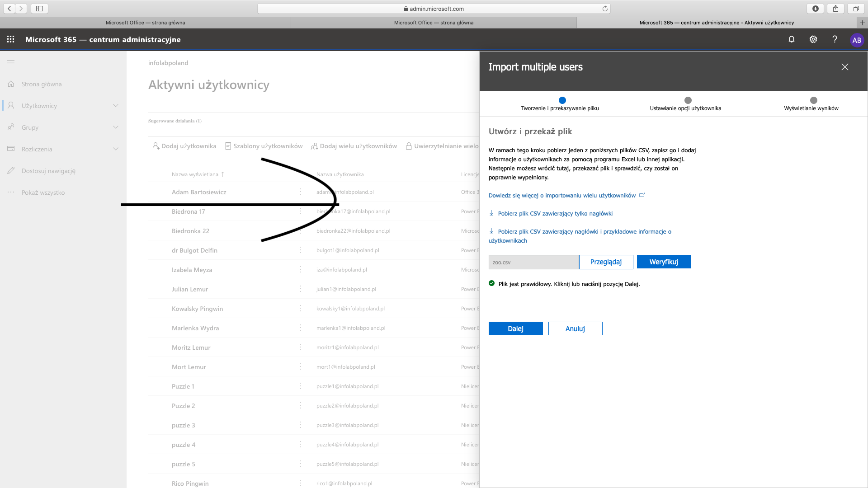Open more options for Adam Bartosiewicz
Image resolution: width=868 pixels, height=488 pixels.
click(300, 192)
